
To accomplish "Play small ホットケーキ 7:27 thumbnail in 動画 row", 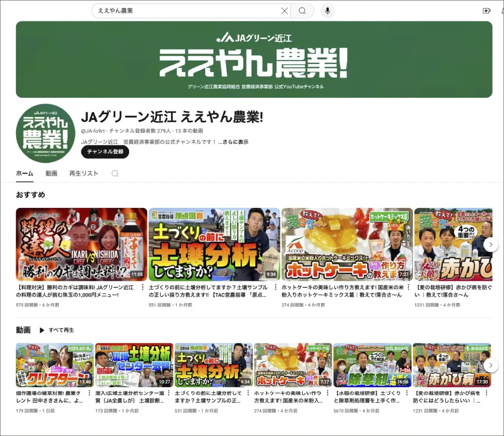I will pyautogui.click(x=293, y=365).
